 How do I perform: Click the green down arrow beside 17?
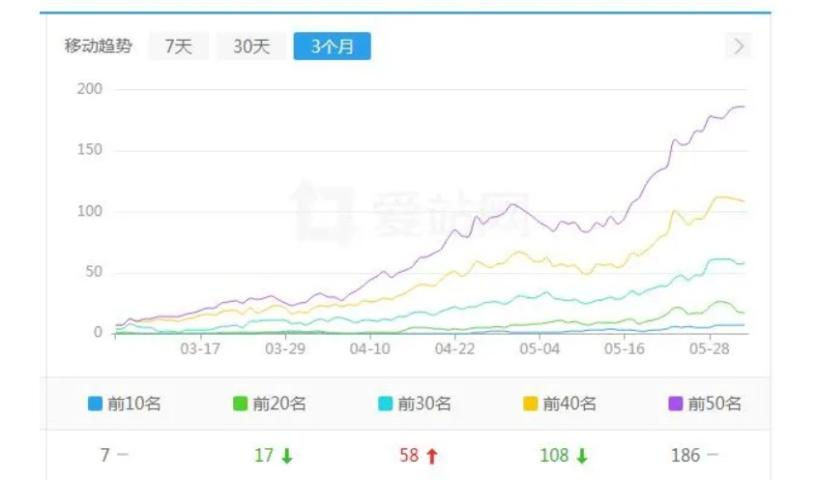click(x=287, y=456)
